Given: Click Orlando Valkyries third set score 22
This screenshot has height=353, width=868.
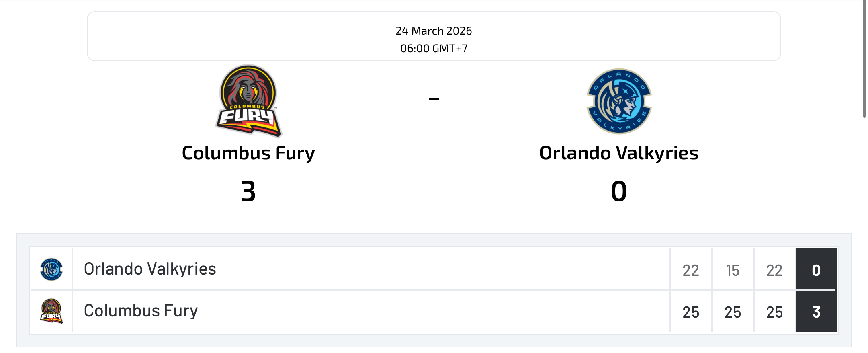Looking at the screenshot, I should coord(774,270).
